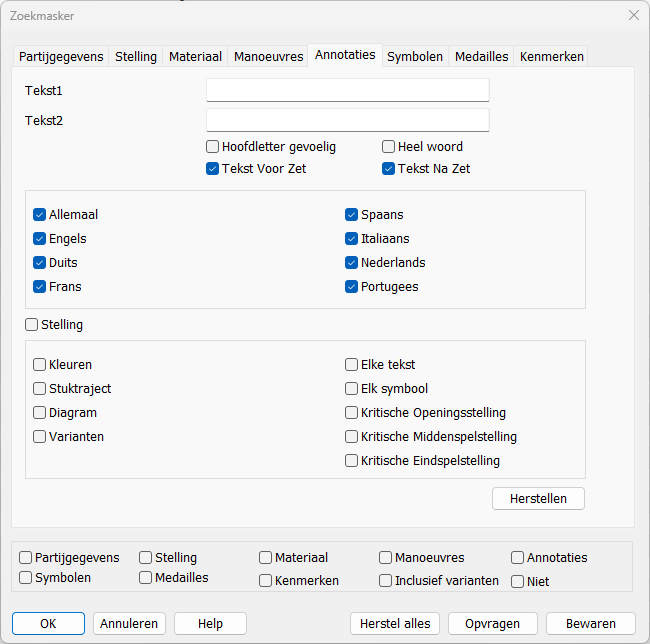Viewport: 650px width, 644px height.
Task: Toggle the Allemaal languages checkbox
Action: (39, 214)
